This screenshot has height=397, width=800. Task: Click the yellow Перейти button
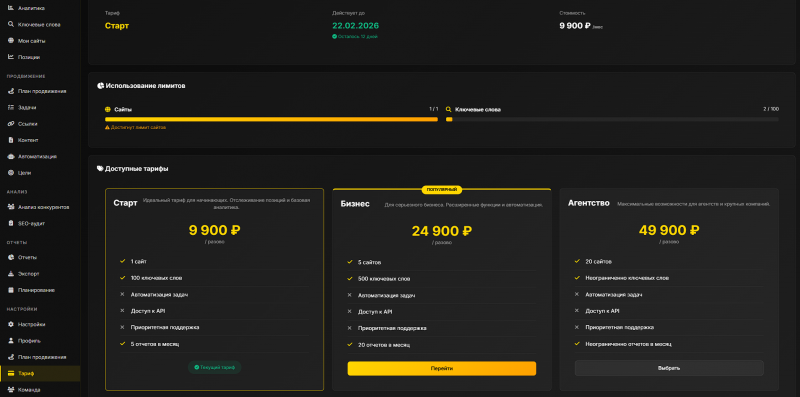coord(442,368)
